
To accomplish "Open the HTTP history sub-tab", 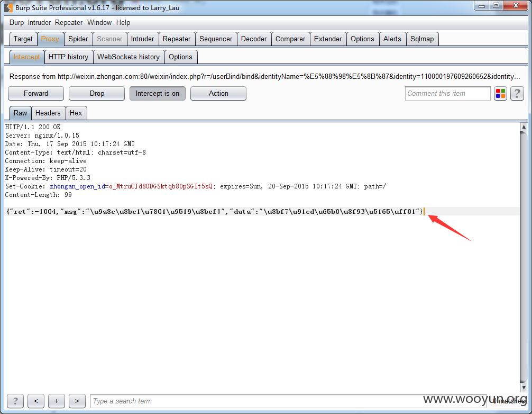I will click(x=69, y=57).
